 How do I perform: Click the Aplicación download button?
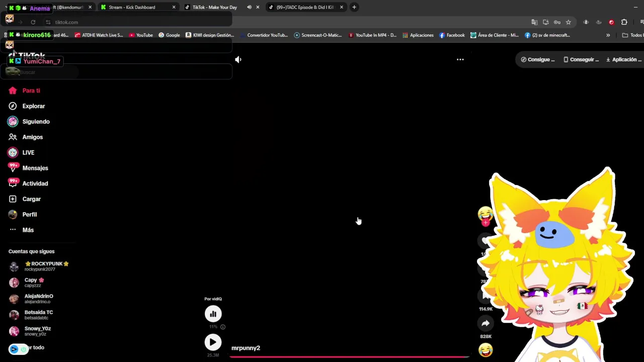[x=624, y=59]
